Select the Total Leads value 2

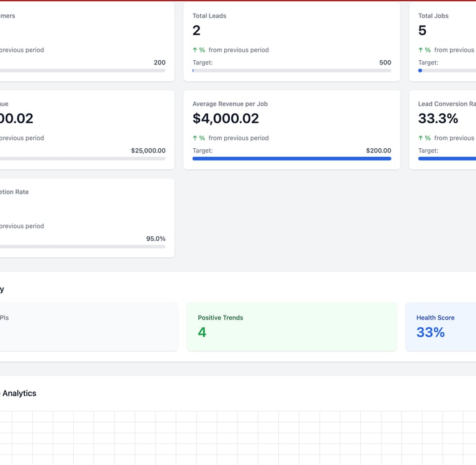[x=196, y=30]
